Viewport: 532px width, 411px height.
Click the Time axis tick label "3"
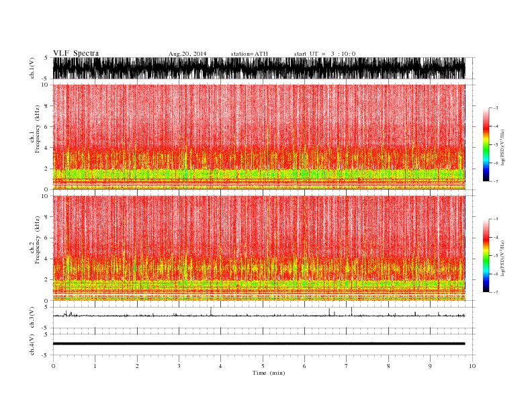(179, 366)
